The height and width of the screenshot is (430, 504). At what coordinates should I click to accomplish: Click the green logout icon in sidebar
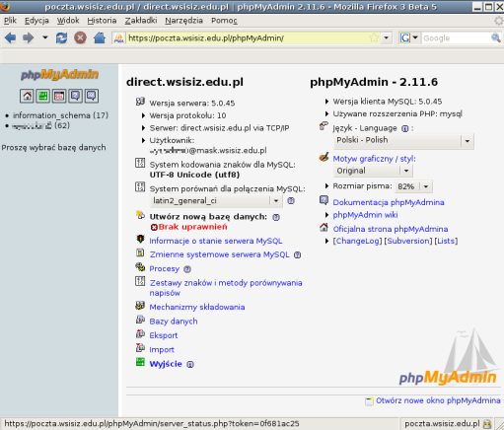pyautogui.click(x=42, y=96)
